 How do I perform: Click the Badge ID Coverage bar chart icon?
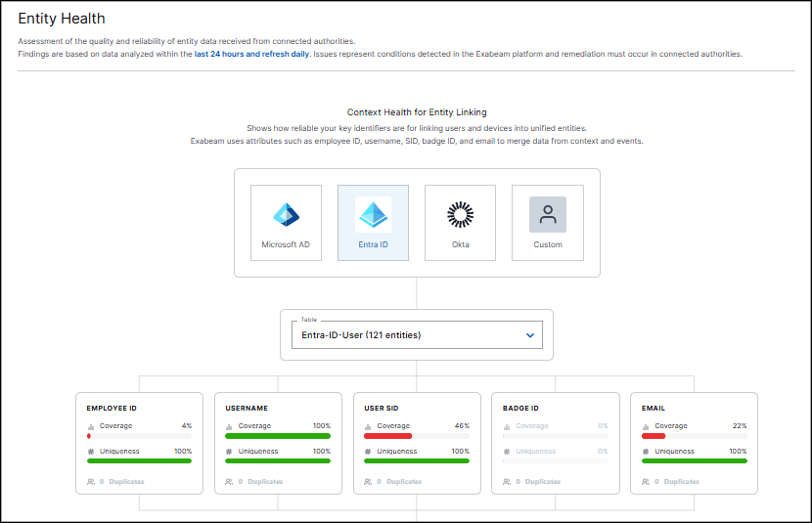[507, 426]
